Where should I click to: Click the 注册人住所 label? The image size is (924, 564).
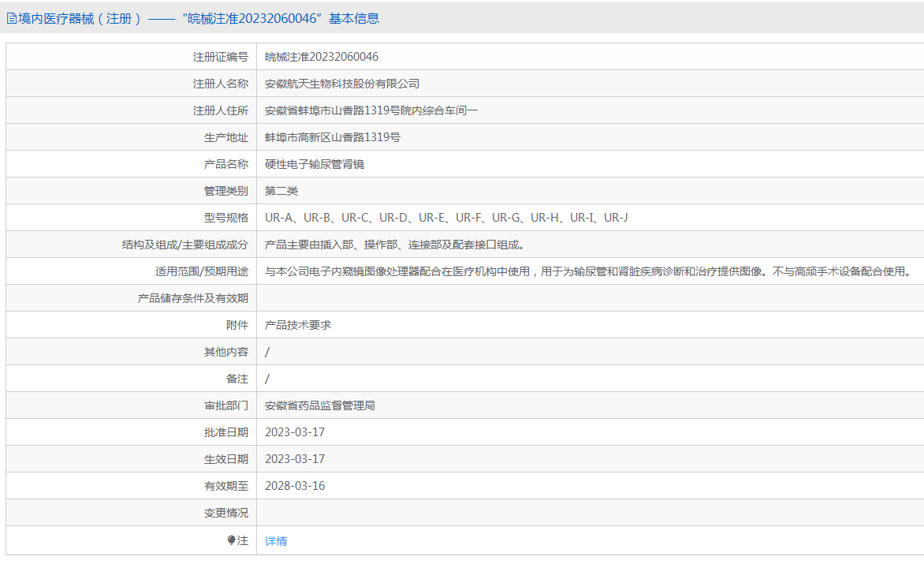coord(221,110)
